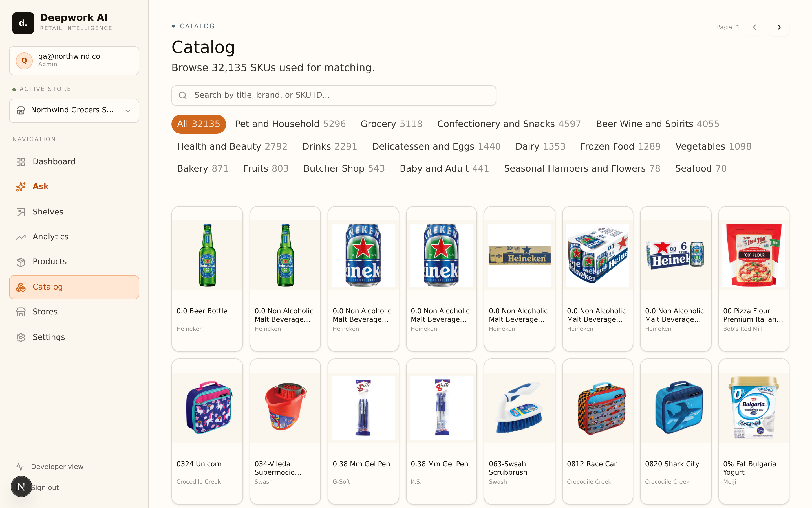
Task: Open the 0.0 Beer Bottle product card
Action: pyautogui.click(x=207, y=279)
